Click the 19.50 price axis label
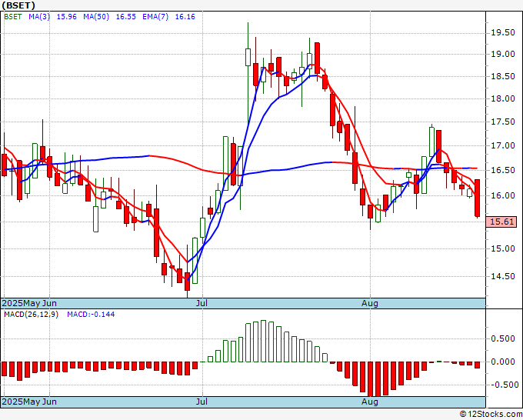The image size is (523, 420). click(503, 33)
